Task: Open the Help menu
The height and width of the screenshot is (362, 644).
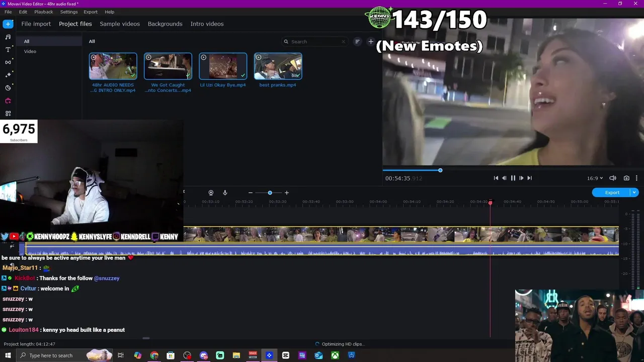Action: [x=109, y=12]
